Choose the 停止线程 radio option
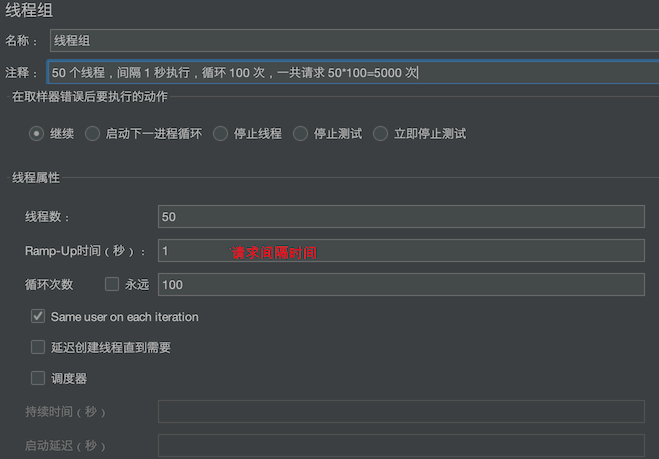Viewport: 659px width, 459px height. tap(220, 134)
